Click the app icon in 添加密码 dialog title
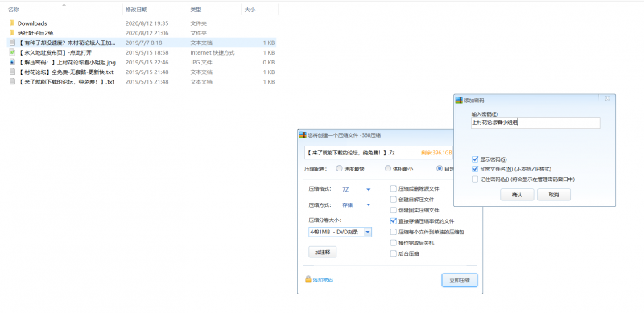 [x=459, y=101]
